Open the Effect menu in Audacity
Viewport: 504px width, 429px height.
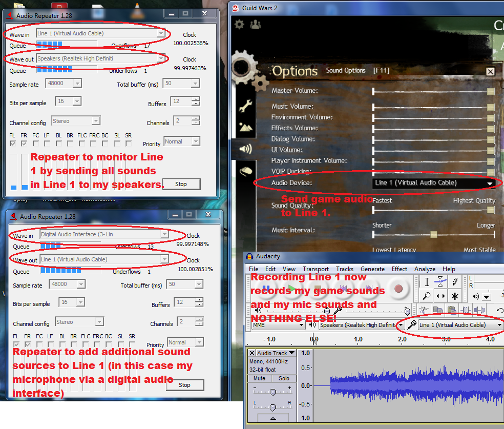[399, 269]
